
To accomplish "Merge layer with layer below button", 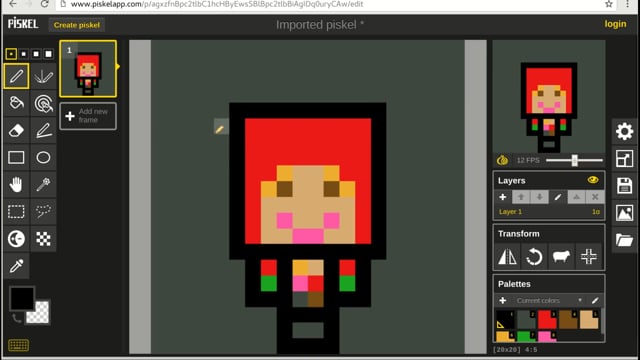I will [576, 197].
